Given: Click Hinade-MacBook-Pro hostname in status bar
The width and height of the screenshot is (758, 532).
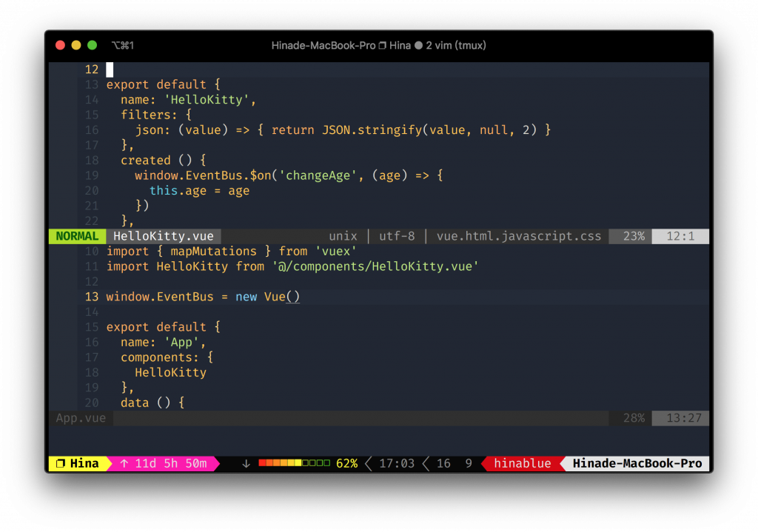Looking at the screenshot, I should coord(637,463).
